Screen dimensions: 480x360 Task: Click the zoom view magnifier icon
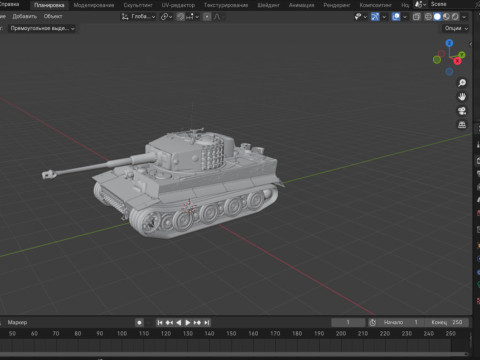(462, 83)
